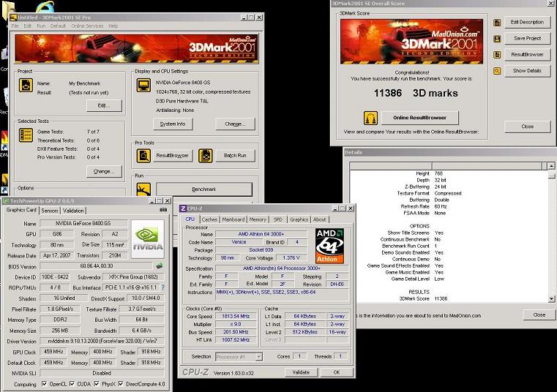Click Change button under Display and CPU Settings
This screenshot has height=392, width=557.
tap(235, 124)
